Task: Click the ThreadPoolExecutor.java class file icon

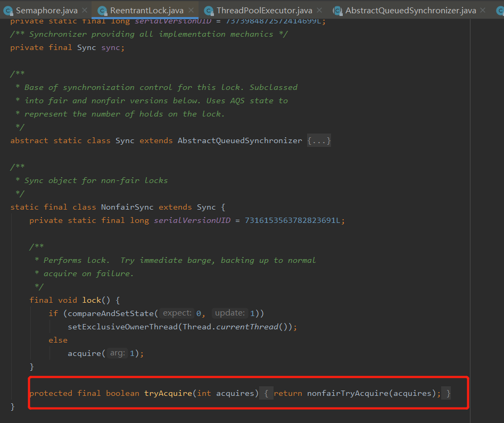Action: [209, 11]
